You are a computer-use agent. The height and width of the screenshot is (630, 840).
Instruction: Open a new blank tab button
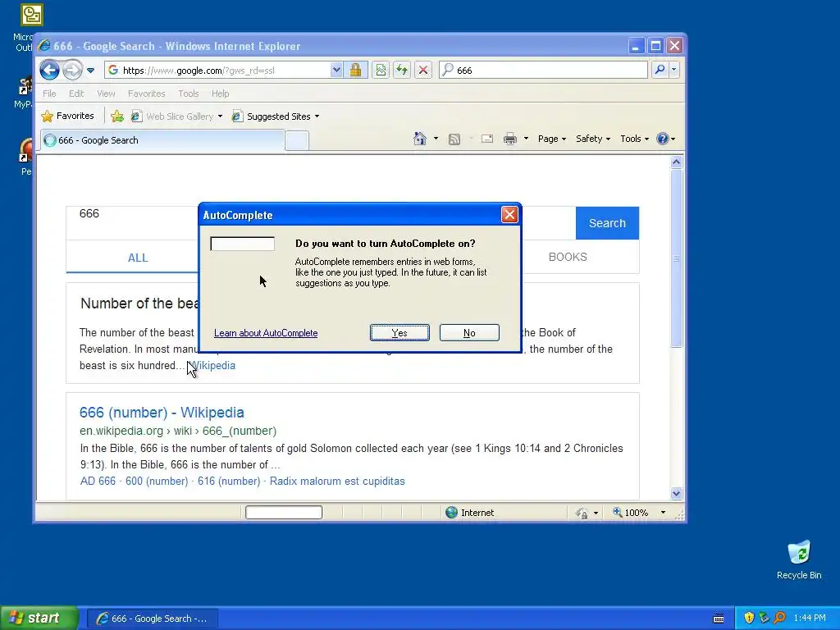coord(297,141)
